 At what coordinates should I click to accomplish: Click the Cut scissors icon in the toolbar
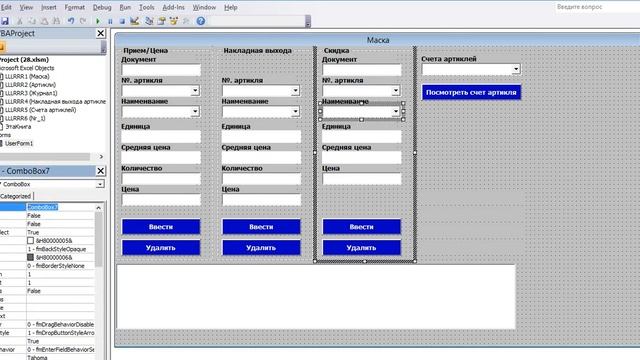19,21
